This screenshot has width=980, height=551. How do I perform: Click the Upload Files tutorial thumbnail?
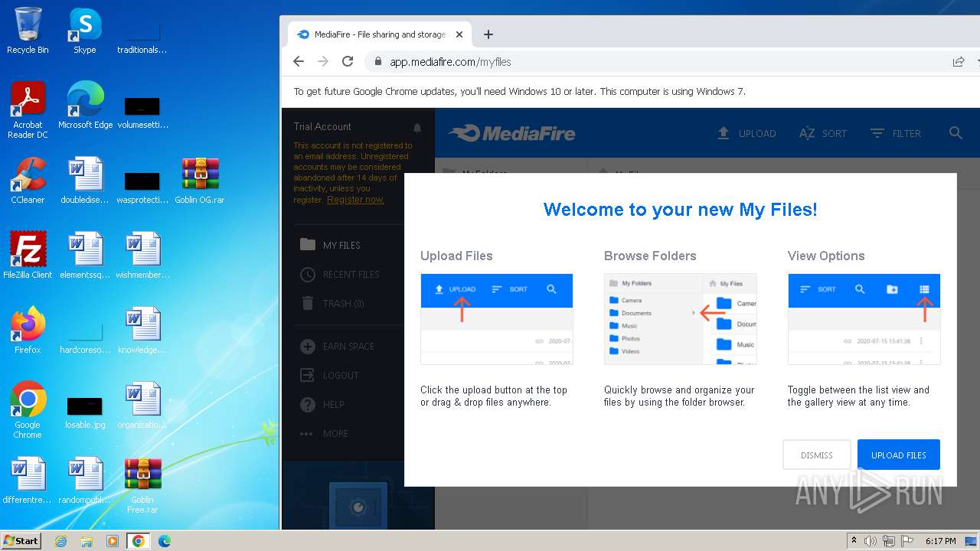(x=496, y=319)
